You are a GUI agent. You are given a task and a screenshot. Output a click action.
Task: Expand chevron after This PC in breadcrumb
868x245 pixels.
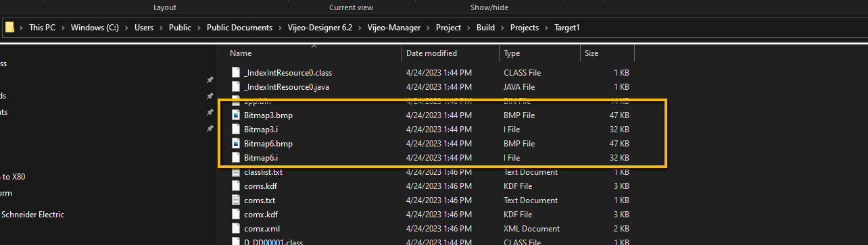click(x=63, y=28)
